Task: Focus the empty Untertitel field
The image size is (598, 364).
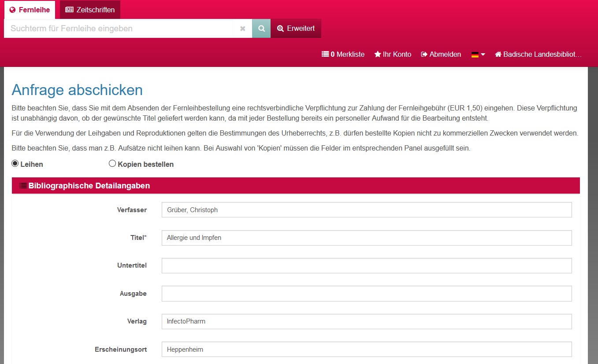Action: click(x=367, y=265)
